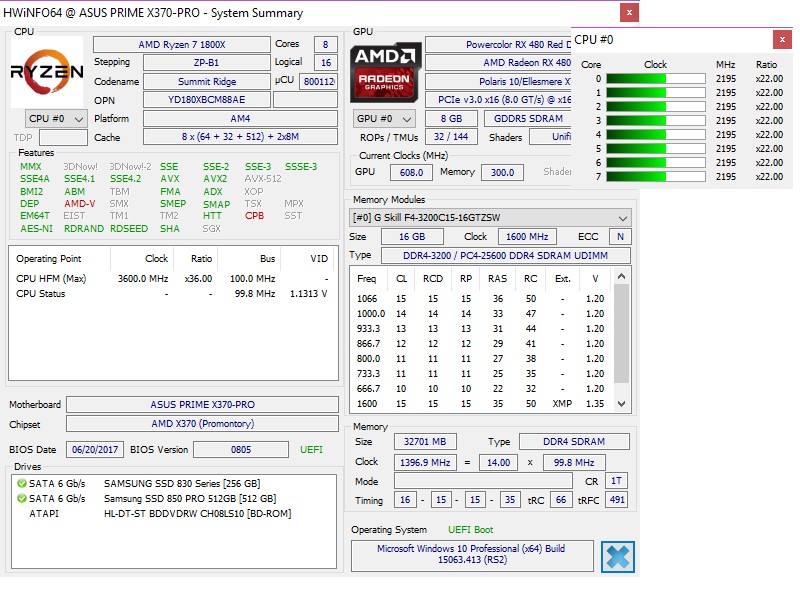Image resolution: width=800 pixels, height=600 pixels.
Task: Click the blue X close icon at bottom
Action: tap(618, 556)
